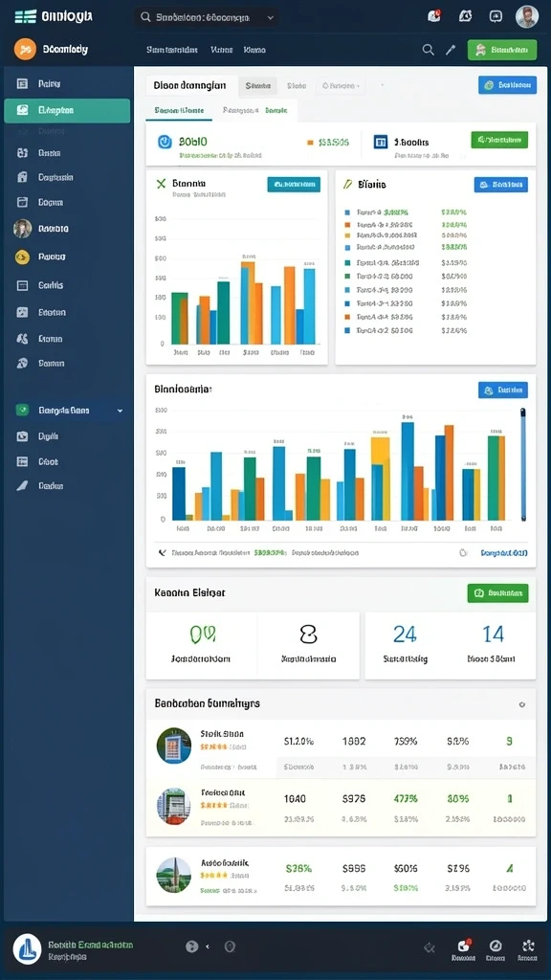
Task: Click the vertical scrollbar beside the large bar chart
Action: tap(523, 464)
